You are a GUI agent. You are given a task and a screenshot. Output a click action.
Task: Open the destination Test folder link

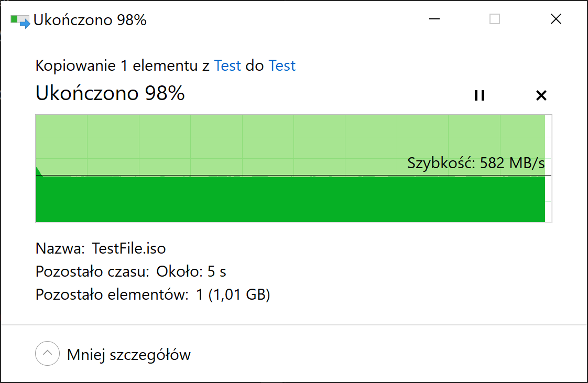click(x=282, y=65)
